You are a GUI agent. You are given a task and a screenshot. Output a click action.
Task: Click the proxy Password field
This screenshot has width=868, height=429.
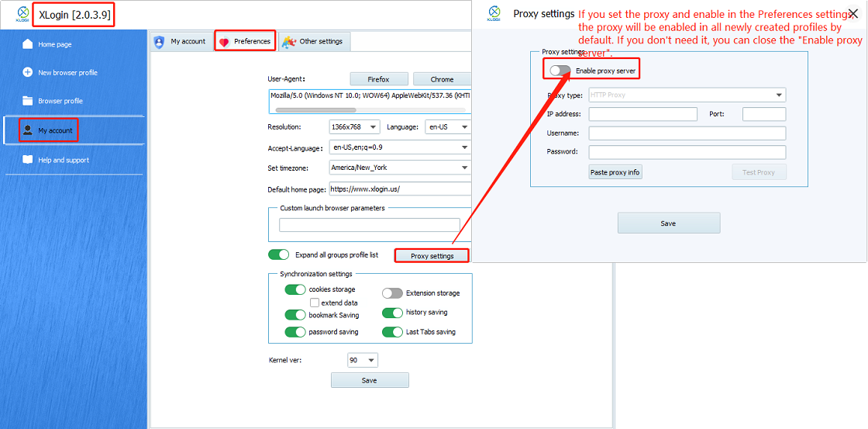(687, 152)
